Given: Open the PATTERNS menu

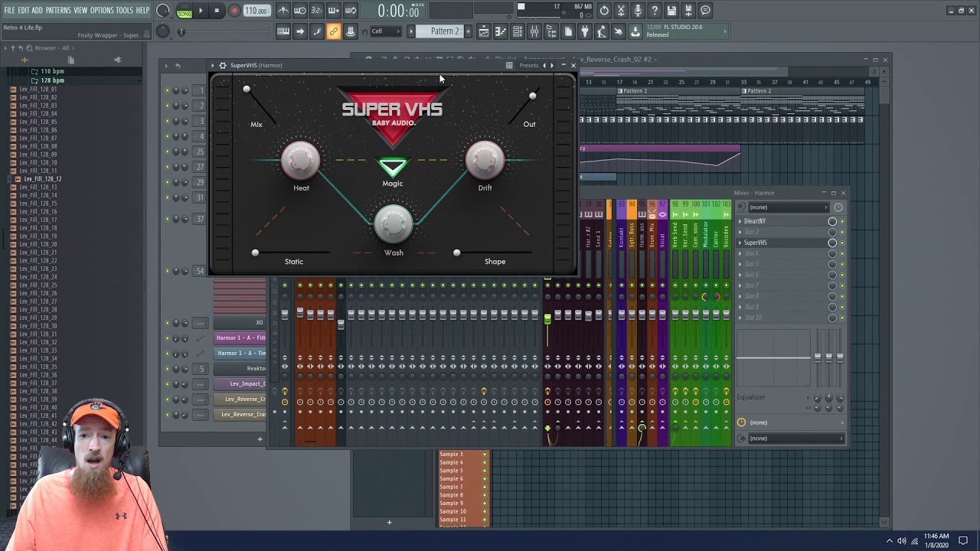Looking at the screenshot, I should pos(58,10).
